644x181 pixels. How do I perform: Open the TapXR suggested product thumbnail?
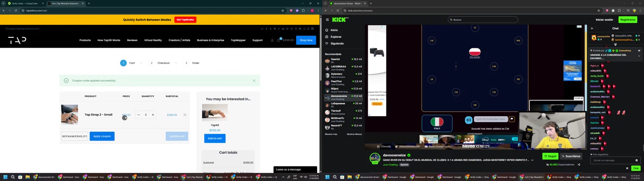click(x=215, y=112)
